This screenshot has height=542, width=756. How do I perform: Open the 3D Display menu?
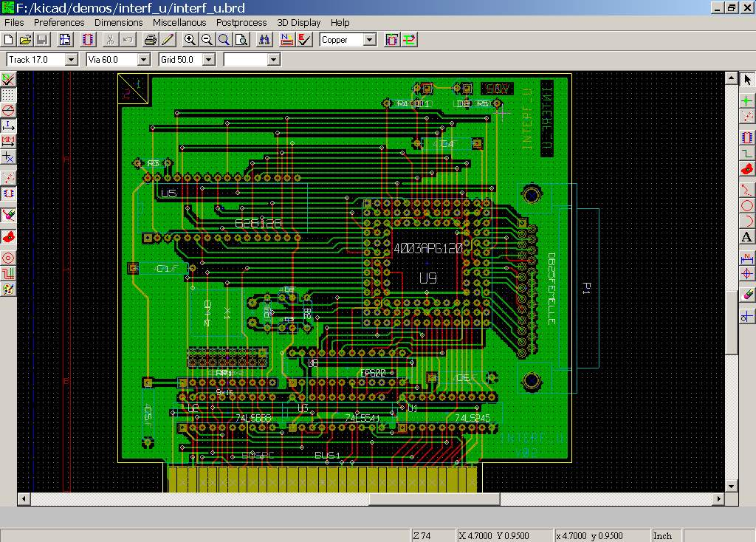[x=299, y=23]
